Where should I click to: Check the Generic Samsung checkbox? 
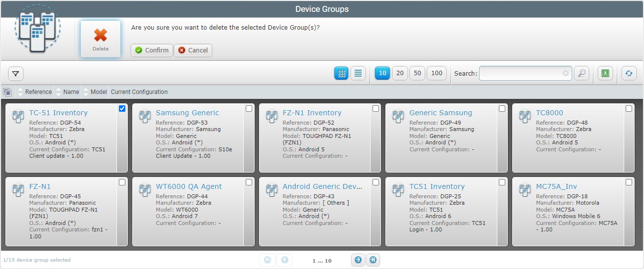point(502,109)
